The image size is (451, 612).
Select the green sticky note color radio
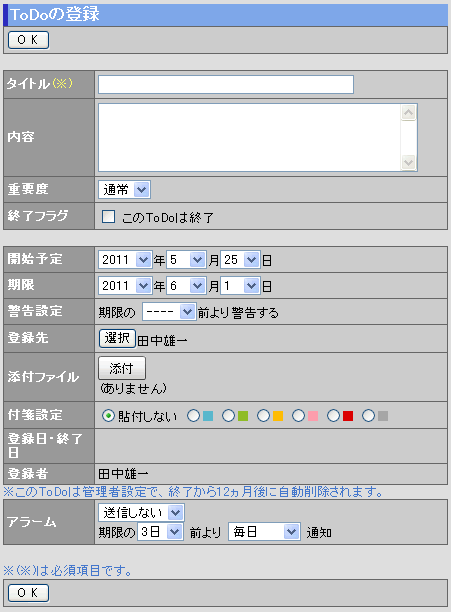[x=228, y=416]
